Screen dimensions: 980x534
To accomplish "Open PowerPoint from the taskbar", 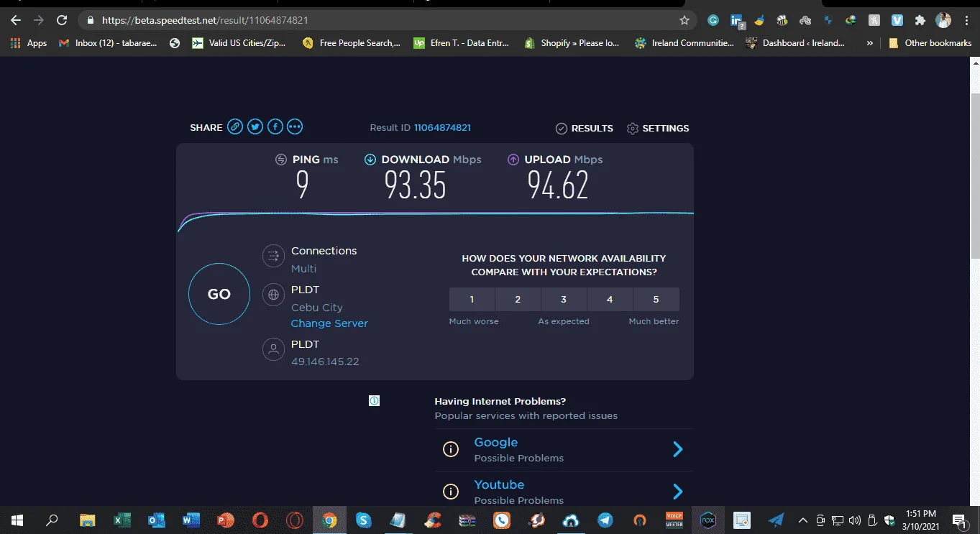I will pos(226,520).
